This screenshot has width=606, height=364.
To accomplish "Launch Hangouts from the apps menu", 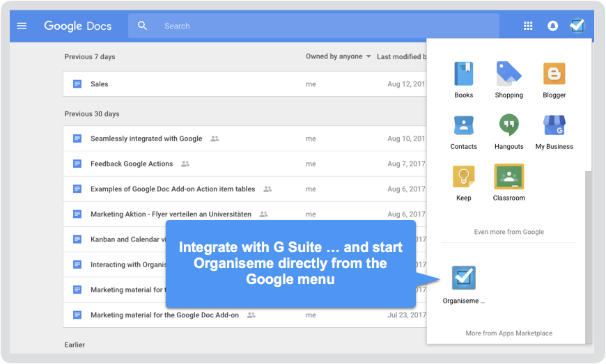I will [x=508, y=132].
